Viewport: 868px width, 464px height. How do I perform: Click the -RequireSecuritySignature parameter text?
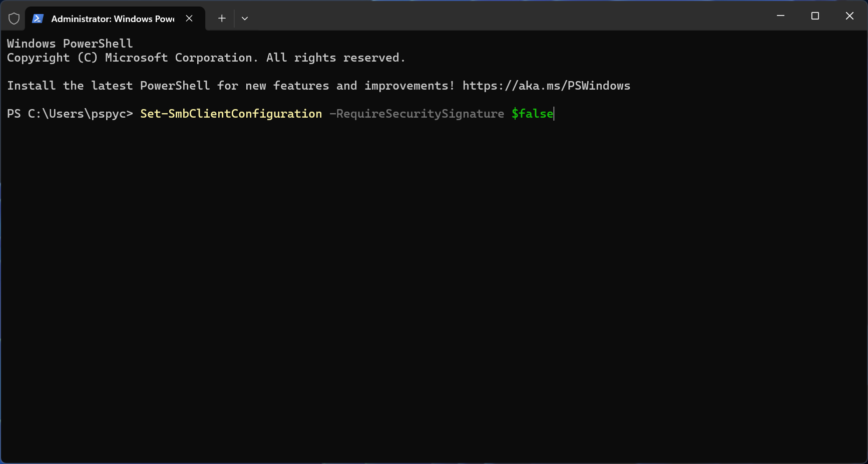pos(417,114)
